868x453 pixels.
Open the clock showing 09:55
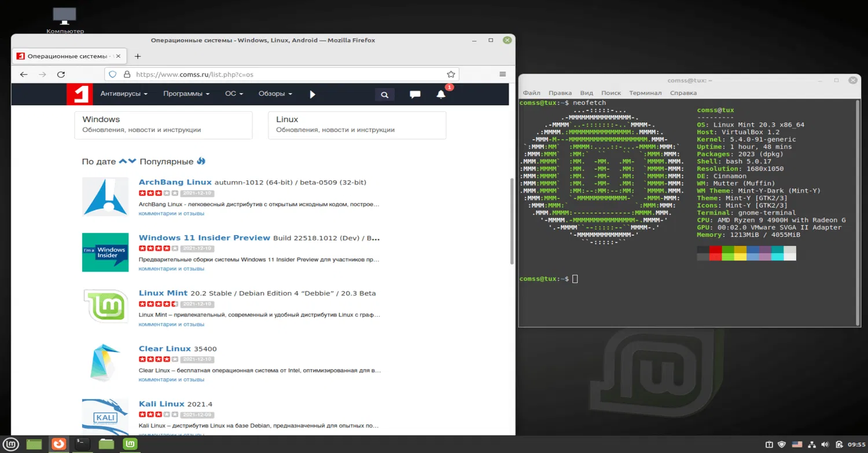(x=856, y=445)
